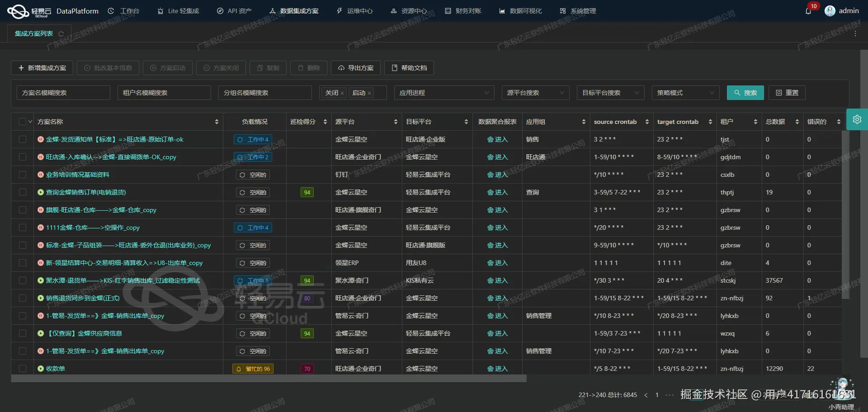Click the 新增集成方案 button

[42, 68]
